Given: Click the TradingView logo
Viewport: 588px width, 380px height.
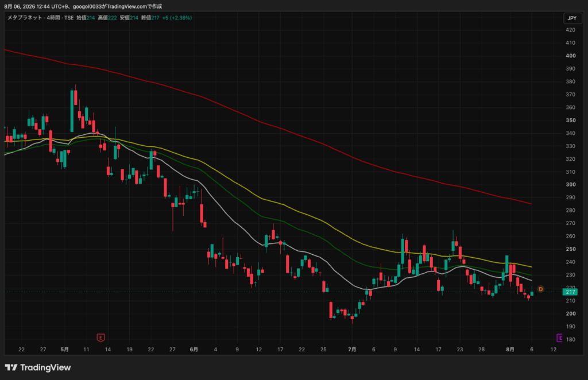Looking at the screenshot, I should point(38,367).
